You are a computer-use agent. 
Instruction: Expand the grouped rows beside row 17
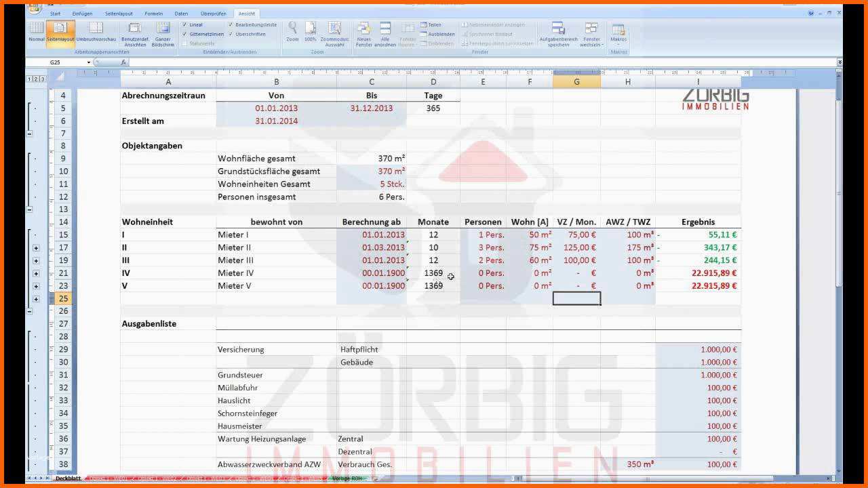pyautogui.click(x=36, y=248)
